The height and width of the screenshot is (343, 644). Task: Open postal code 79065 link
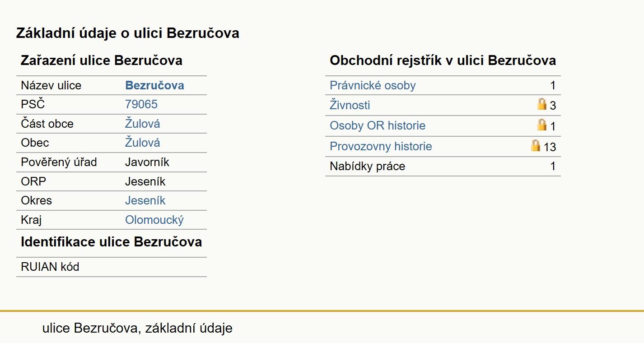(x=141, y=104)
